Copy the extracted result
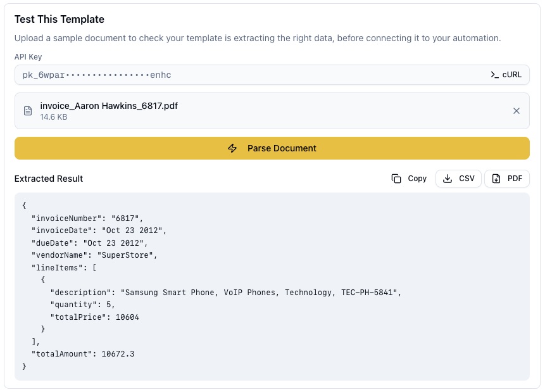Screen dimensions: 545x392 tap(409, 179)
